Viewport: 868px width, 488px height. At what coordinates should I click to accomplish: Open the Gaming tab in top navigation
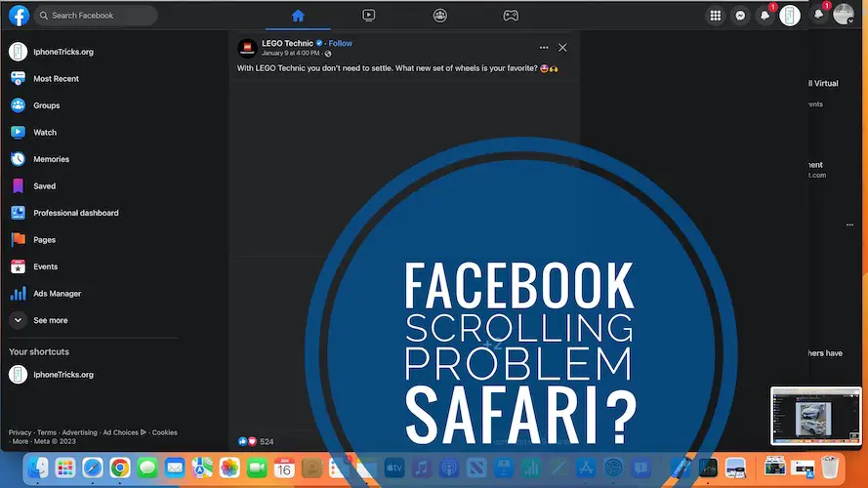(511, 16)
